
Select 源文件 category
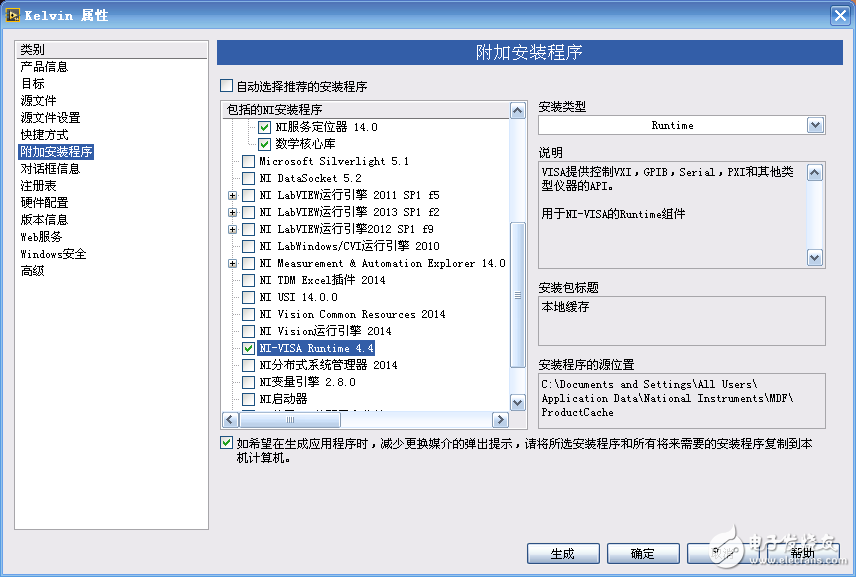click(x=38, y=100)
